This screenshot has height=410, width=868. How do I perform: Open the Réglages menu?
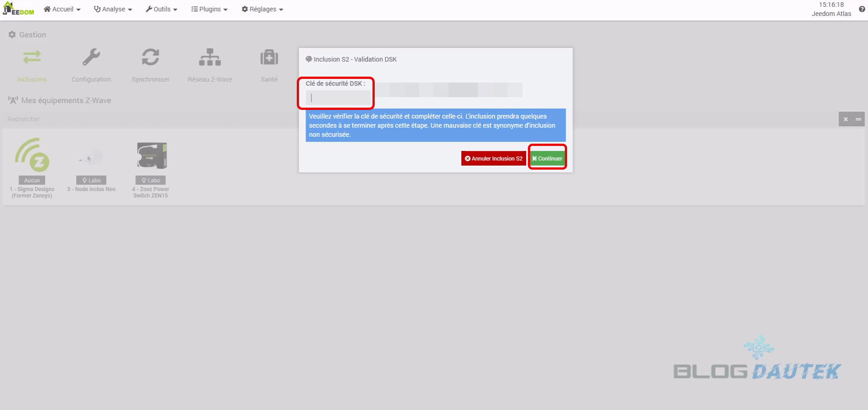click(x=262, y=9)
